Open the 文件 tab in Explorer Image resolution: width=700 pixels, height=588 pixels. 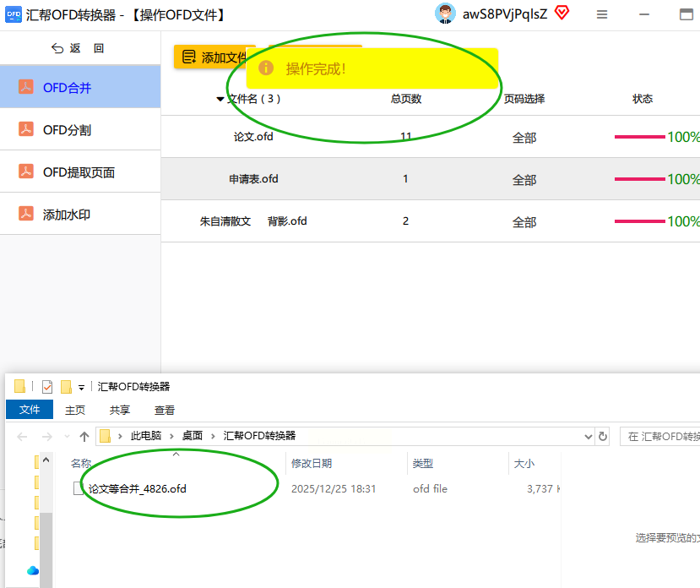coord(30,409)
